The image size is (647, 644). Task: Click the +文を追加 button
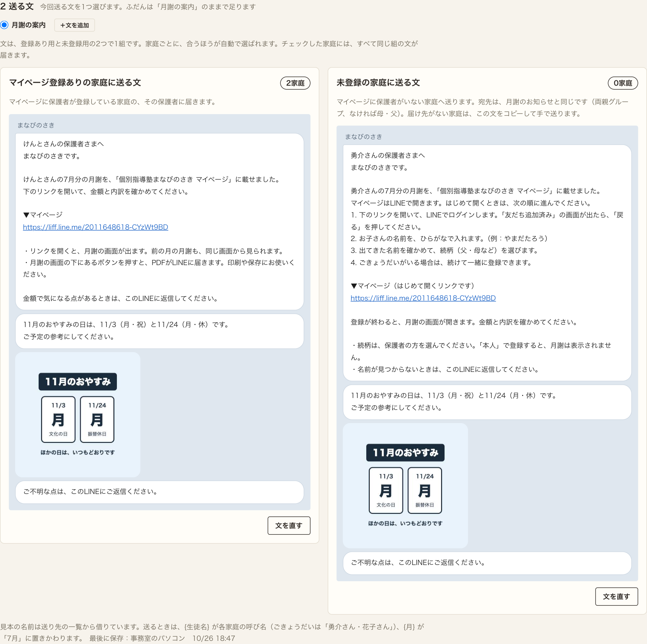[x=74, y=25]
